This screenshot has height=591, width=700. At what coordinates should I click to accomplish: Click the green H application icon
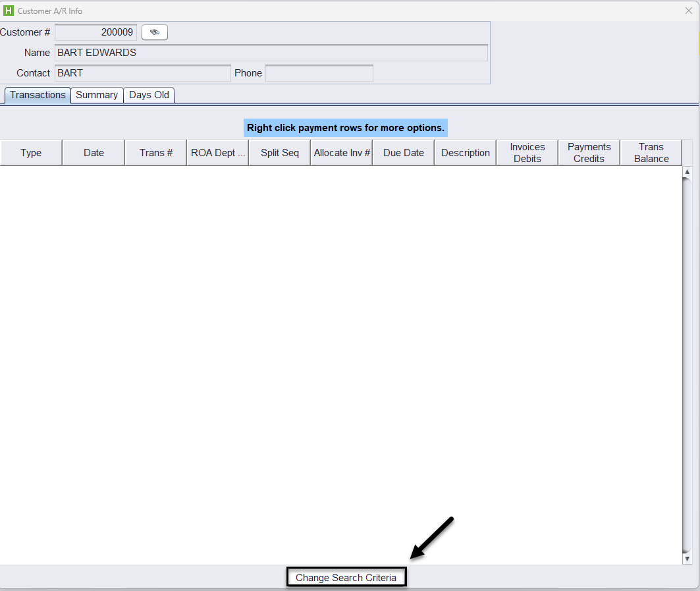[x=9, y=11]
